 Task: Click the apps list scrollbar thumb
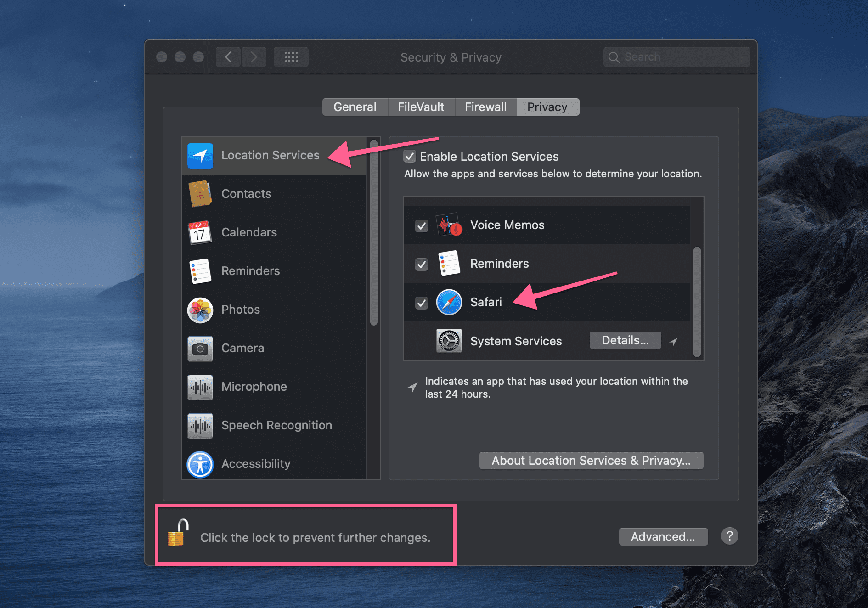(697, 302)
